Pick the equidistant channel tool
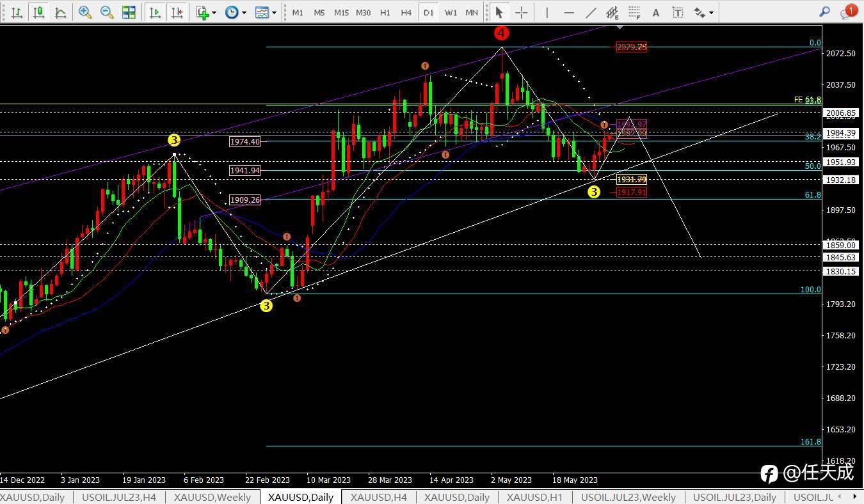The width and height of the screenshot is (864, 504). click(612, 12)
